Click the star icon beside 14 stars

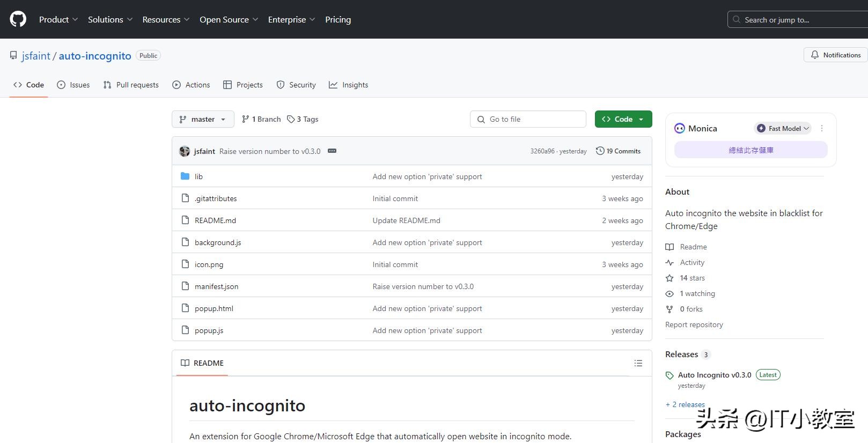[670, 278]
